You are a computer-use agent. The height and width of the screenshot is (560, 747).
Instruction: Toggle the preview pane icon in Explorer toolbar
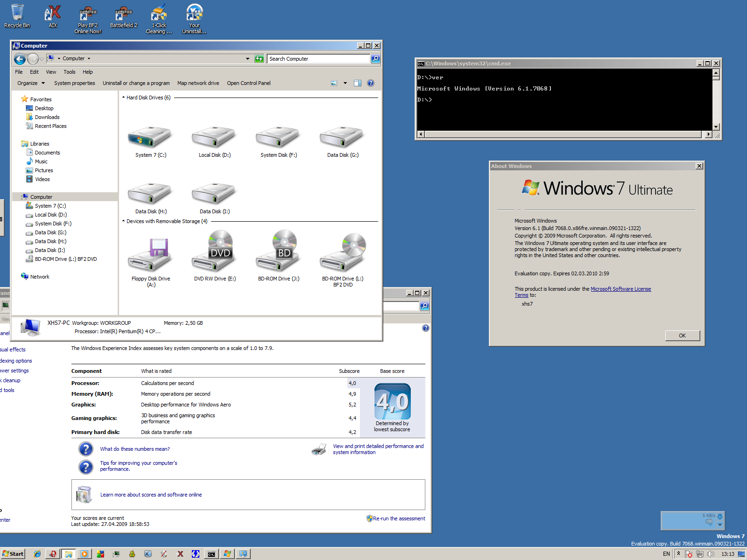pyautogui.click(x=358, y=83)
